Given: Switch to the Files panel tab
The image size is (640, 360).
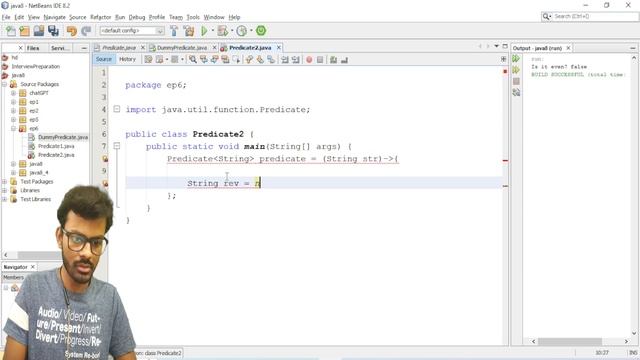Looking at the screenshot, I should [x=33, y=48].
